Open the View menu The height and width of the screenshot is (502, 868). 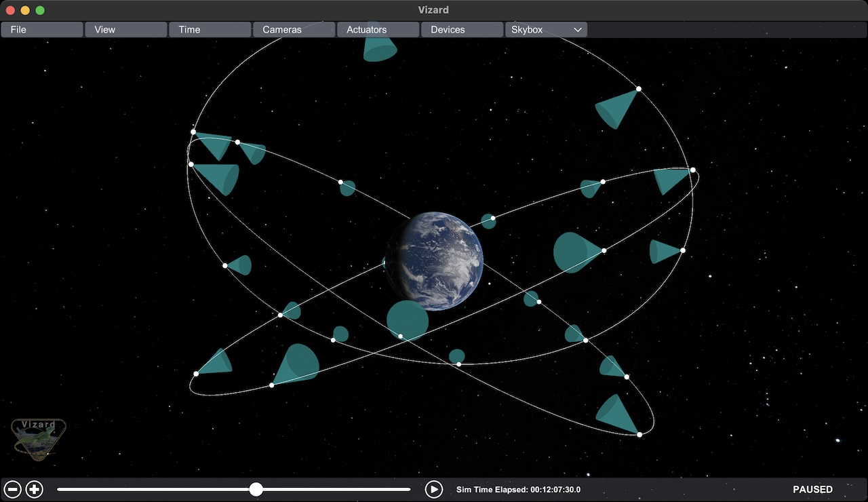pos(126,30)
